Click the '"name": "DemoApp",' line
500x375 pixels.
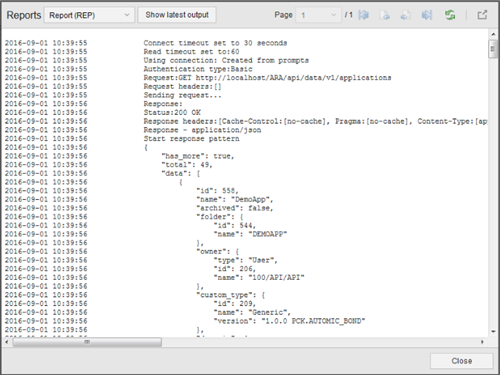(235, 199)
